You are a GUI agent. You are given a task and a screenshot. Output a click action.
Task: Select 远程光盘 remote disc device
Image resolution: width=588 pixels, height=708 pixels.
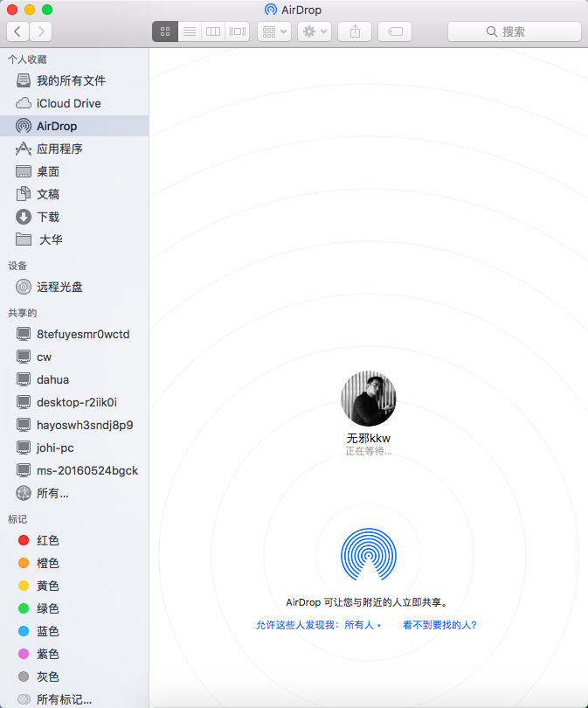pyautogui.click(x=74, y=288)
